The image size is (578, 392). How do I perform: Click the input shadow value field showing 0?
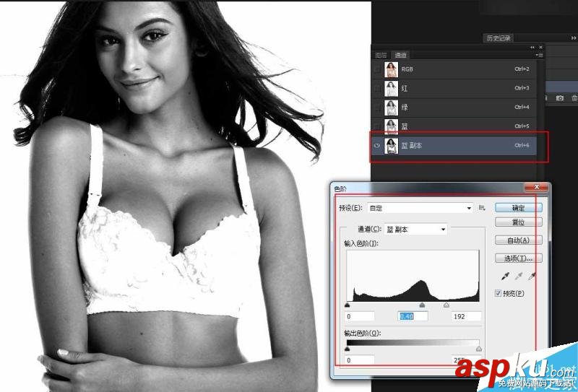tap(360, 316)
